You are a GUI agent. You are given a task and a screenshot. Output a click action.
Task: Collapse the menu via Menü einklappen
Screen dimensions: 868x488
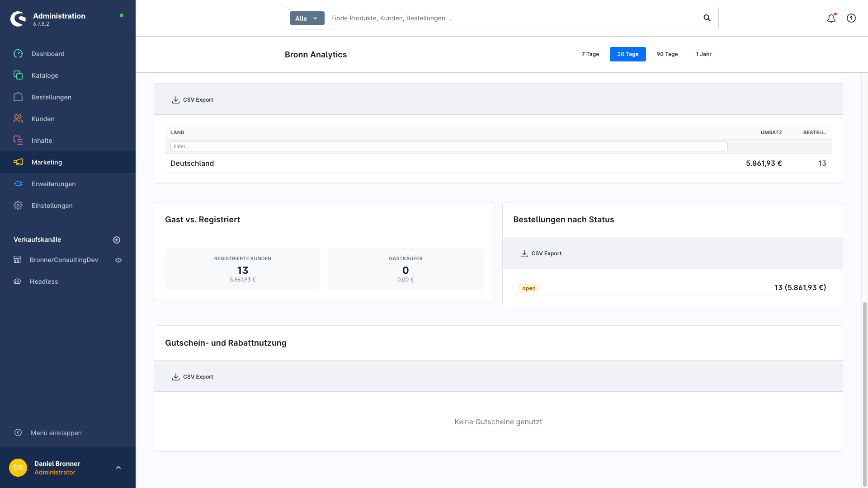click(56, 433)
